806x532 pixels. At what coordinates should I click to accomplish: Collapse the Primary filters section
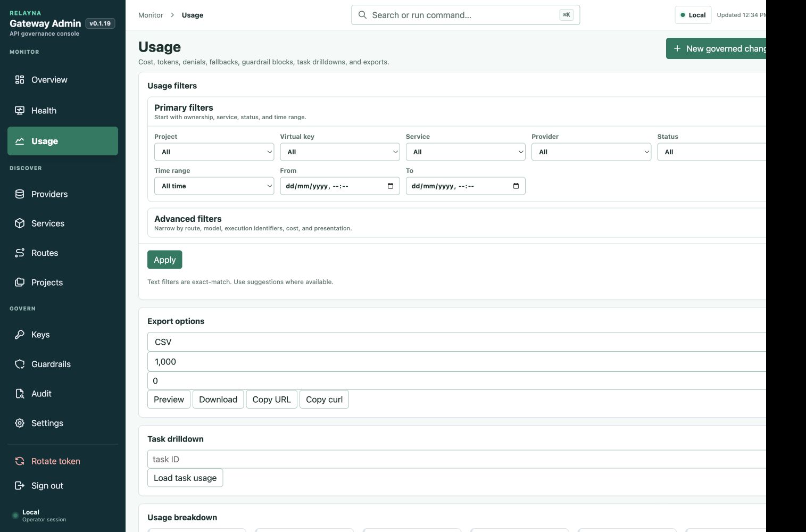tap(456, 112)
